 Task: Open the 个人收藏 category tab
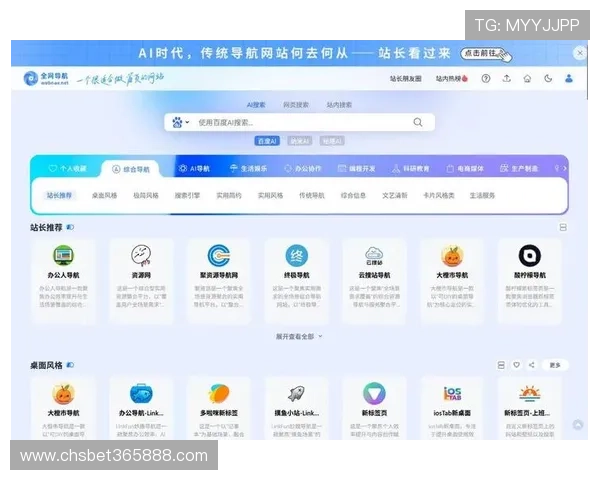click(x=67, y=168)
